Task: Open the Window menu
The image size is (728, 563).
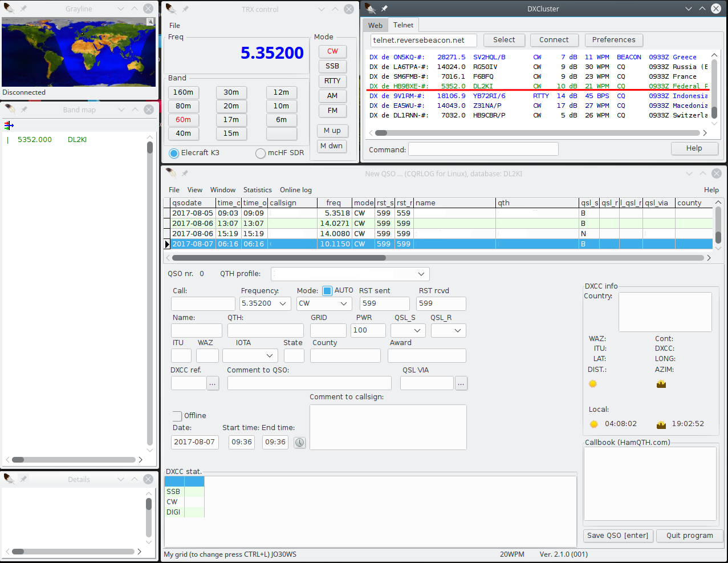Action: click(x=223, y=190)
